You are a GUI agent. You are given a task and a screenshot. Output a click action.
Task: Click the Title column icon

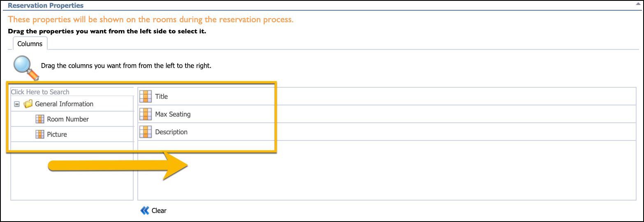(x=146, y=96)
